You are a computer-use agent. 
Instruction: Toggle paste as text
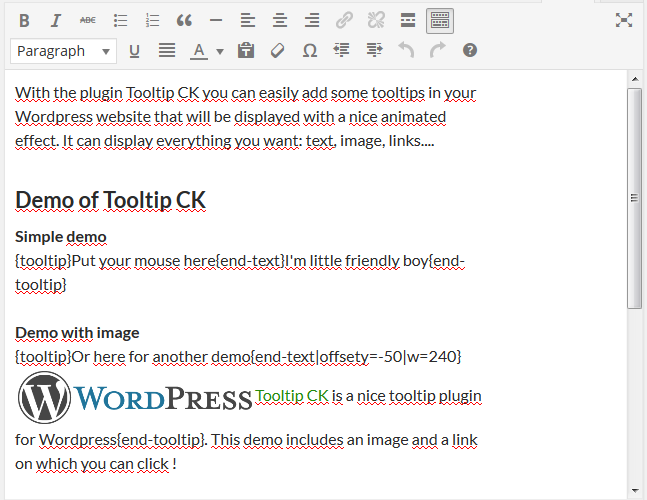pos(246,51)
